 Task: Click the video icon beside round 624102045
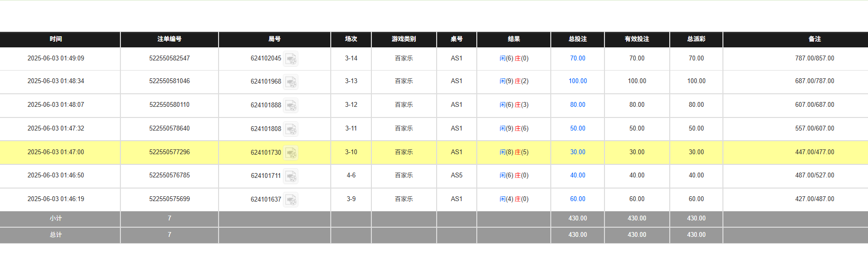pyautogui.click(x=291, y=59)
